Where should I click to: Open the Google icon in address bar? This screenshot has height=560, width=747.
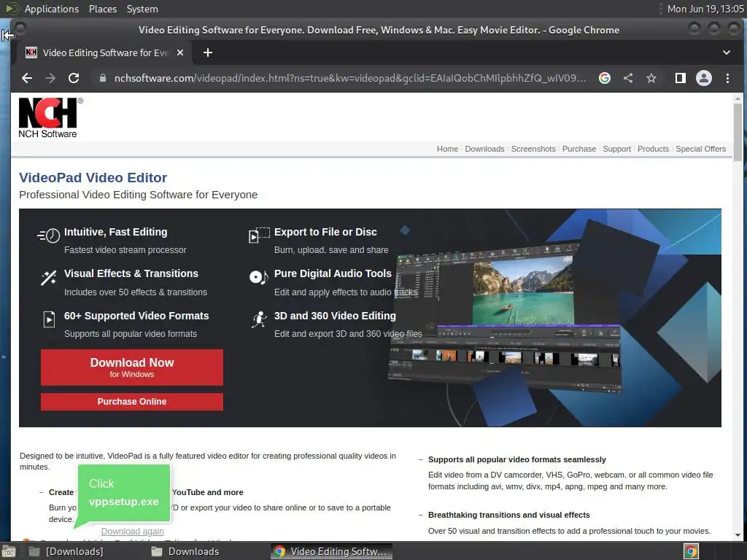[x=605, y=78]
